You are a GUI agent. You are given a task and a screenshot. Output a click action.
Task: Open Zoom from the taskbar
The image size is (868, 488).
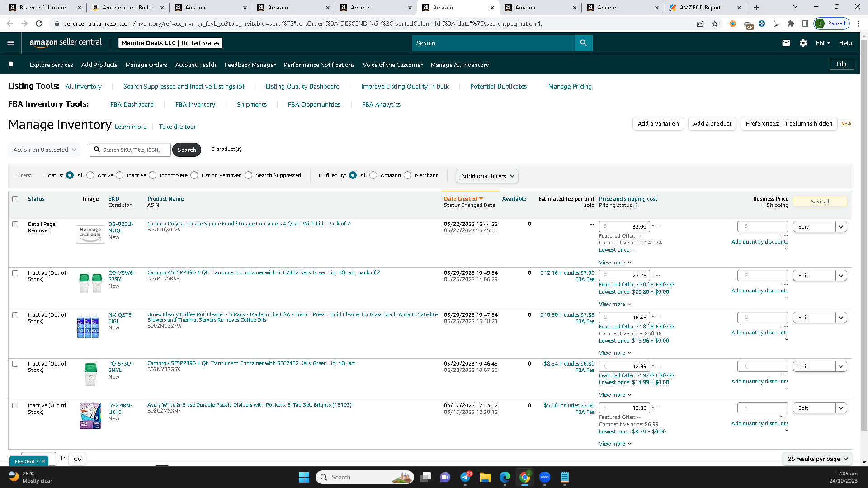tap(545, 477)
